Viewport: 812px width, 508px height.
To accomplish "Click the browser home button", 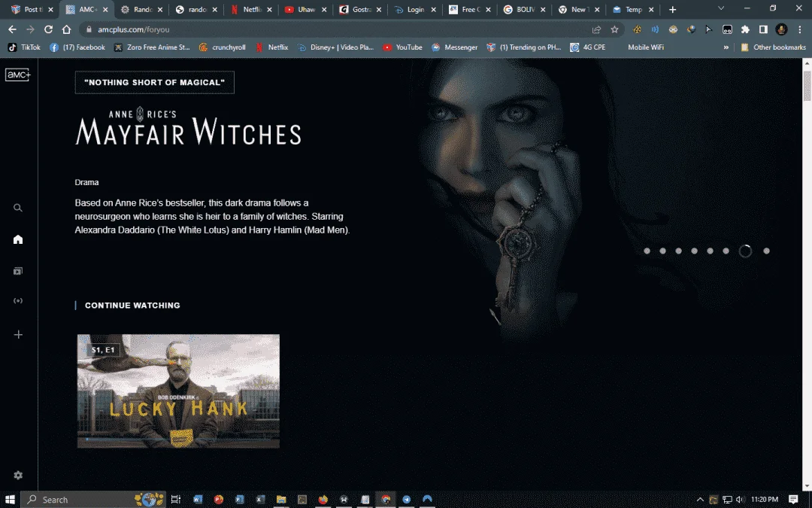I will (66, 29).
